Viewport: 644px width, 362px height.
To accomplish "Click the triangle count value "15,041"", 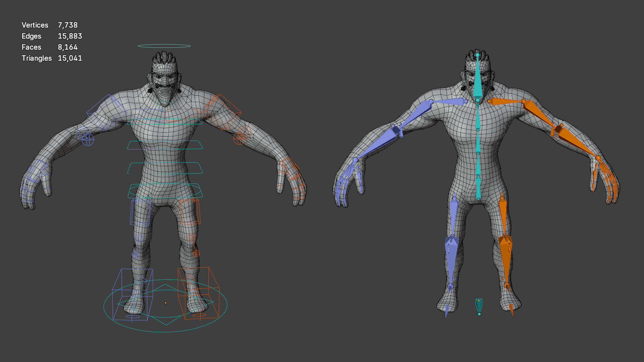I will 70,58.
